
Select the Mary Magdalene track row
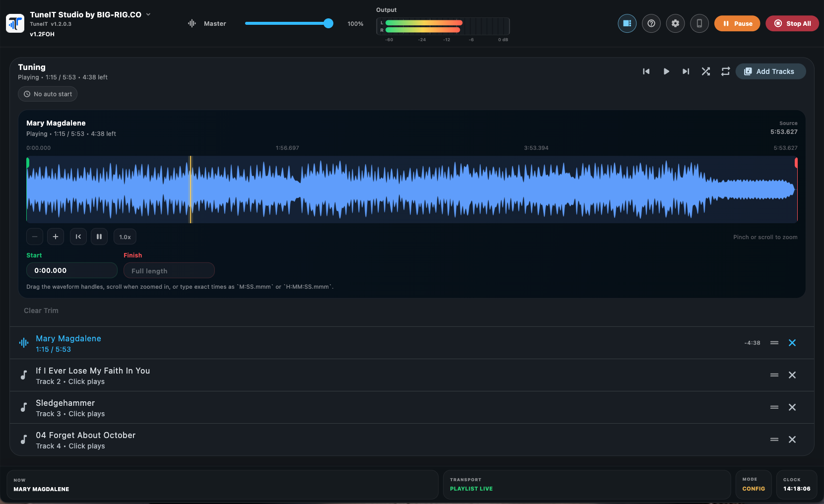pyautogui.click(x=412, y=343)
